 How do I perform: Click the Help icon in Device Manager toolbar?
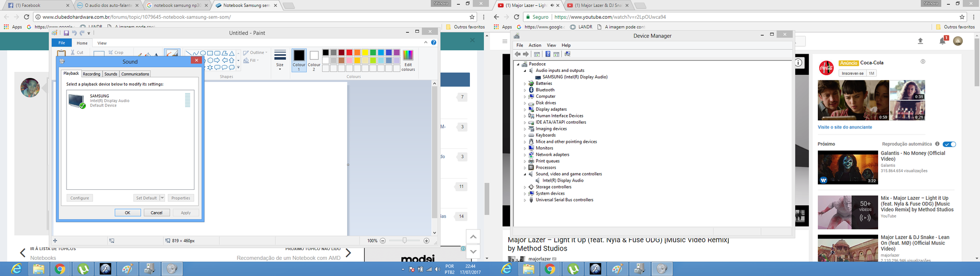[548, 54]
